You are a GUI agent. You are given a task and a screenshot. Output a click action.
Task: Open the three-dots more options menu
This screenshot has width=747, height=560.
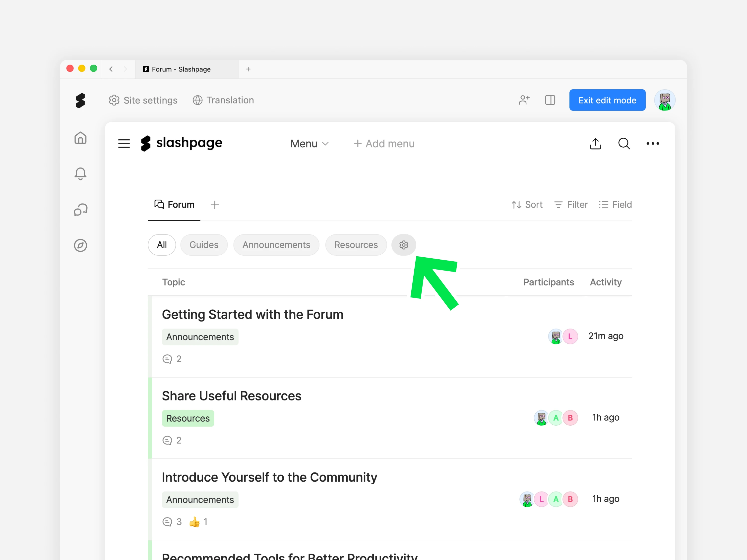652,144
